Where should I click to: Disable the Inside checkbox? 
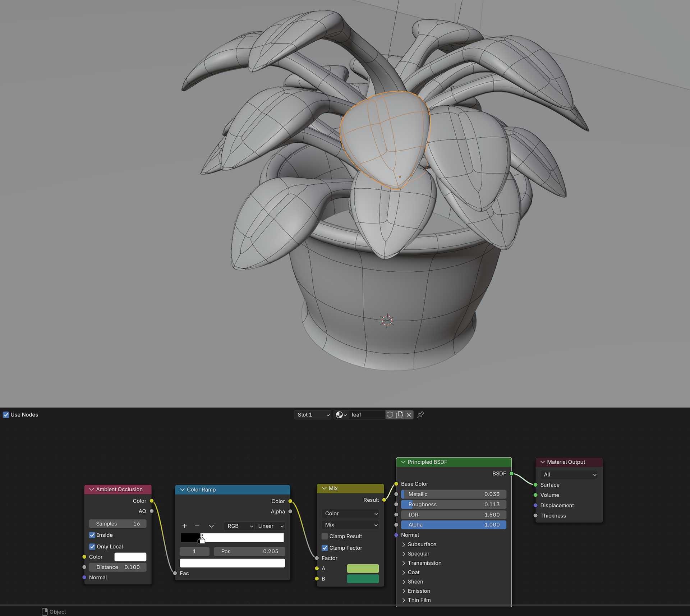tap(92, 535)
